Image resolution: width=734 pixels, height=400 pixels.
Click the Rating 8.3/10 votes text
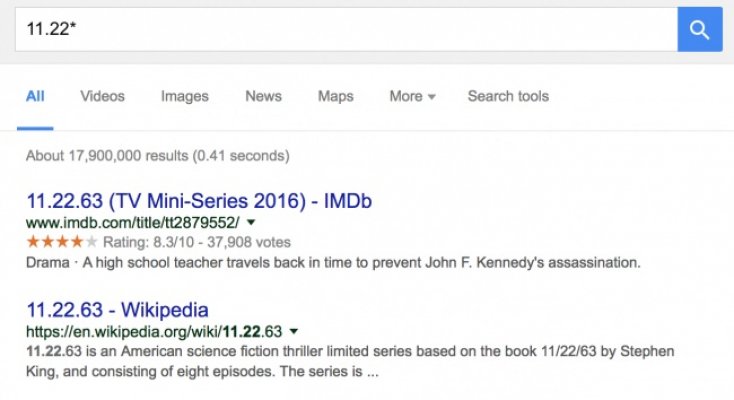pyautogui.click(x=197, y=242)
